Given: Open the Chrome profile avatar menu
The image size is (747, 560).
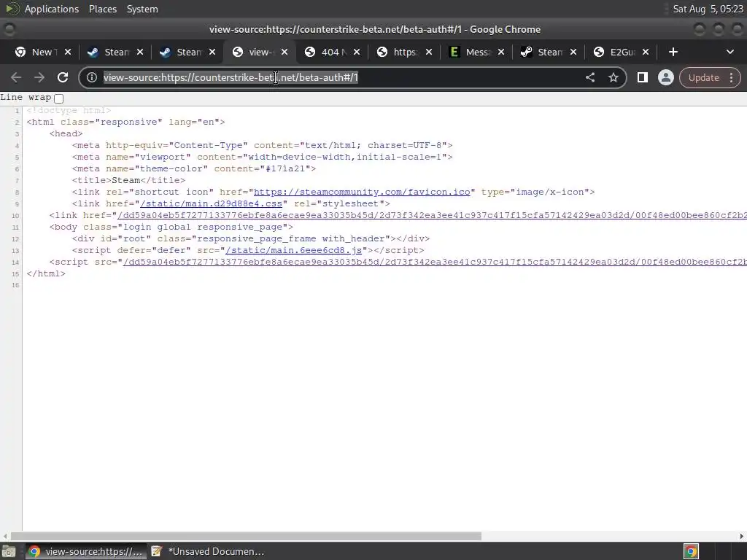Looking at the screenshot, I should click(665, 77).
